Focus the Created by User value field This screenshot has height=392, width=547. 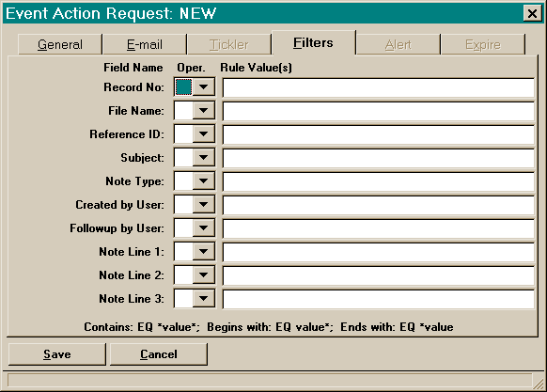pos(379,205)
